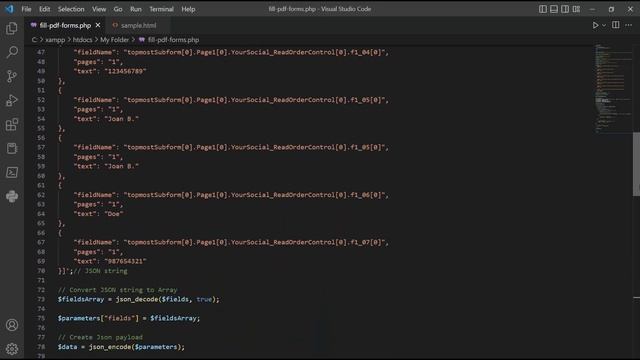Open the Go menu
The height and width of the screenshot is (360, 640).
click(118, 9)
